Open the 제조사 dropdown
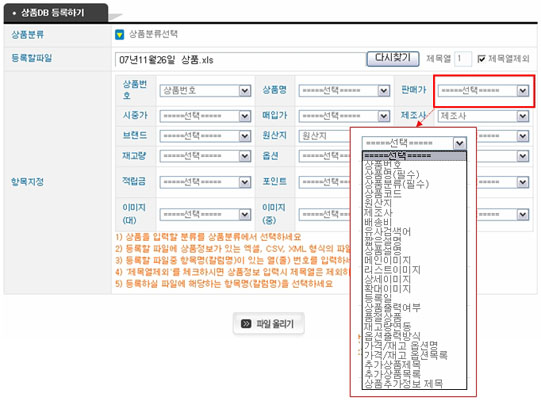Screen dimensions: 541x401 [483, 116]
